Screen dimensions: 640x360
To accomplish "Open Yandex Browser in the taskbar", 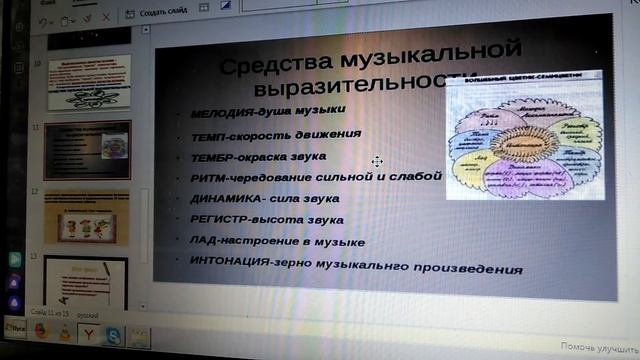I will [x=88, y=334].
